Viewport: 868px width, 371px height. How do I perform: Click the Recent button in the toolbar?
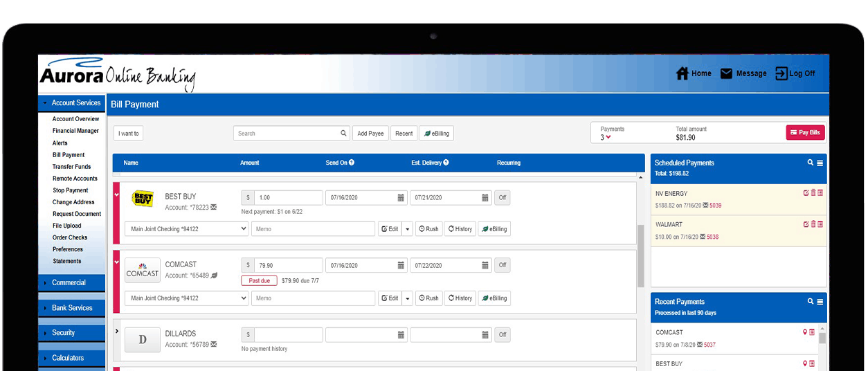coord(404,134)
